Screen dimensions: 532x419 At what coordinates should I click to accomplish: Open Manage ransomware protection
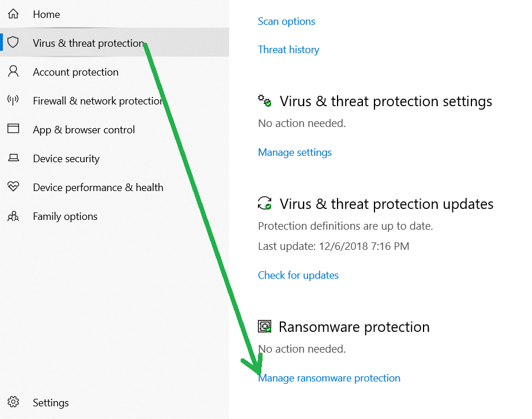(329, 377)
